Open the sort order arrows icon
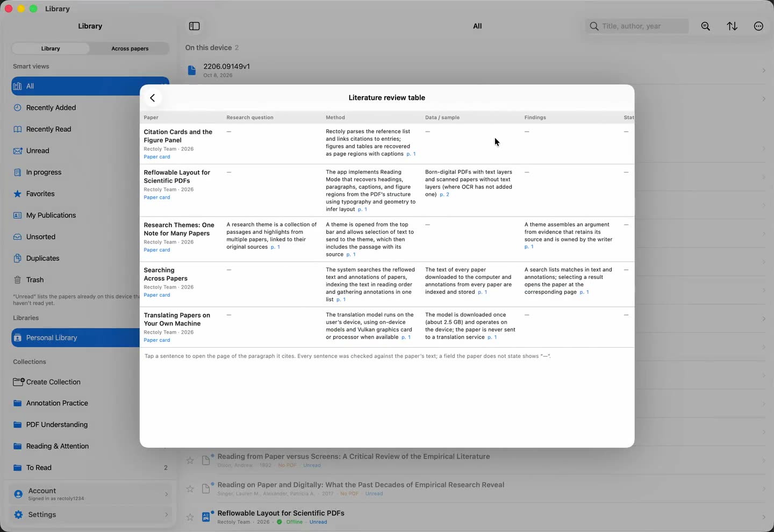 click(x=732, y=26)
